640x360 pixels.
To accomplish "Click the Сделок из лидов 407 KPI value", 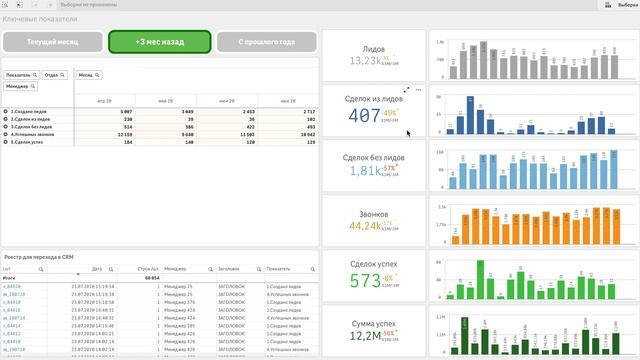I will coord(364,116).
